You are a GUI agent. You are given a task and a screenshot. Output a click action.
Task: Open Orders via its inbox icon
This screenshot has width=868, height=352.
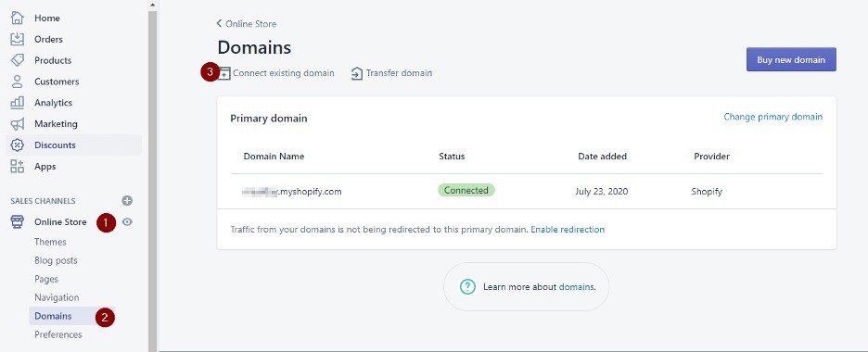18,39
